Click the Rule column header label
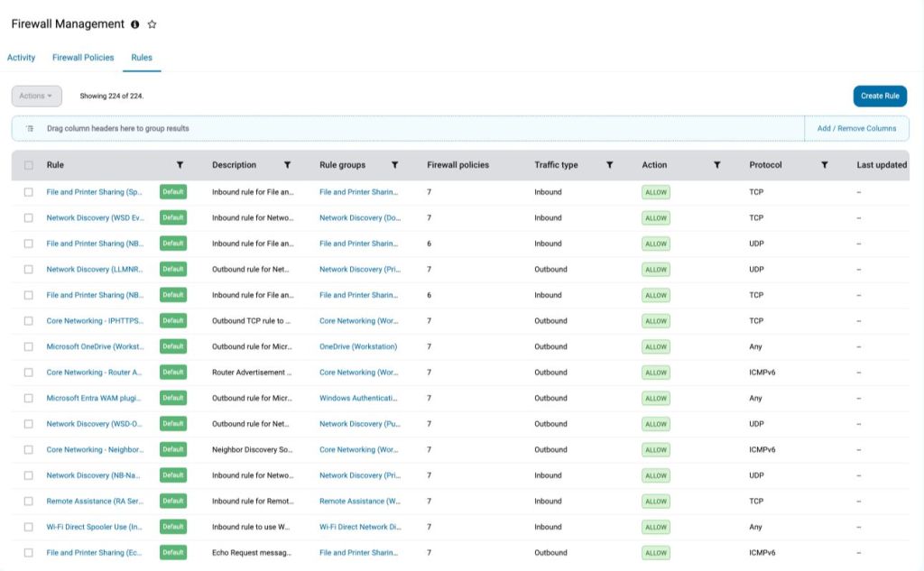The width and height of the screenshot is (924, 571). coord(55,165)
